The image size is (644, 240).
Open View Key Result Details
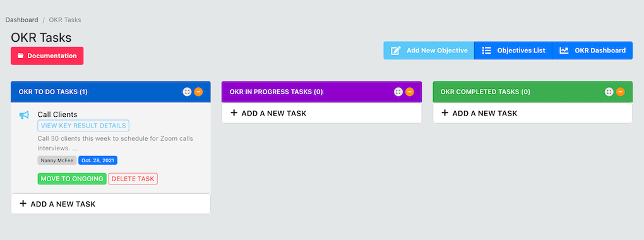coord(83,126)
